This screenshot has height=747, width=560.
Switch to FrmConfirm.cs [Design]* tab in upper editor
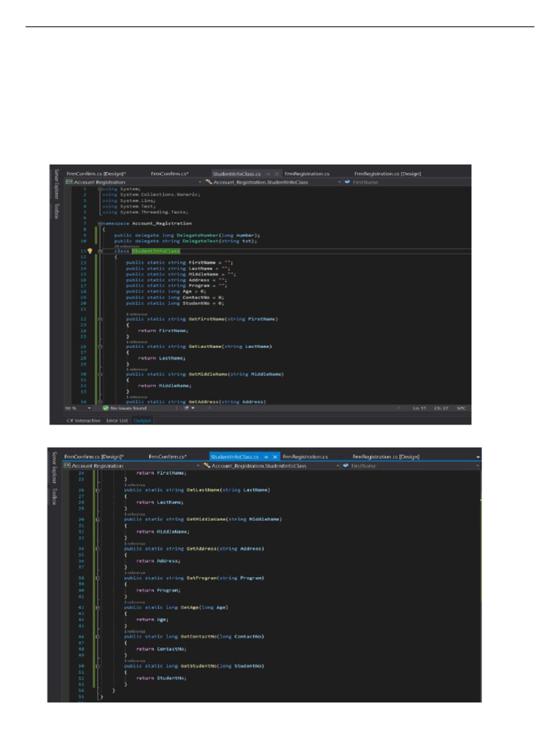[96, 174]
